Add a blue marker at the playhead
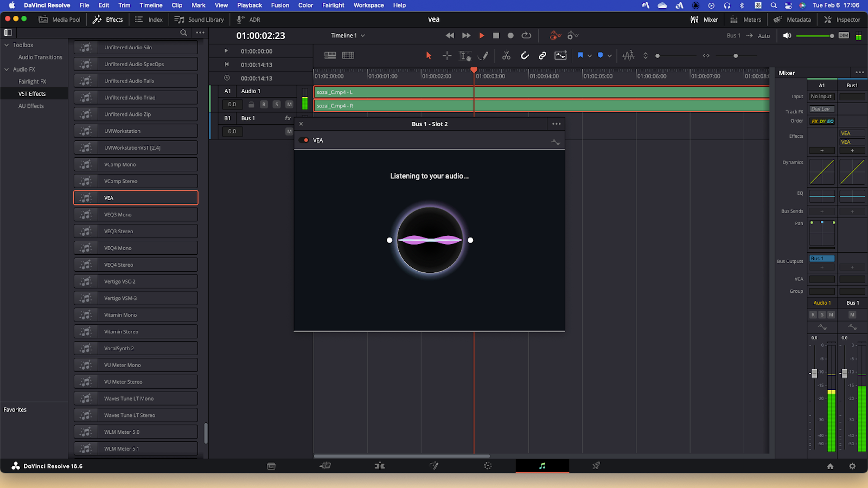Viewport: 868px width, 488px height. pos(600,55)
